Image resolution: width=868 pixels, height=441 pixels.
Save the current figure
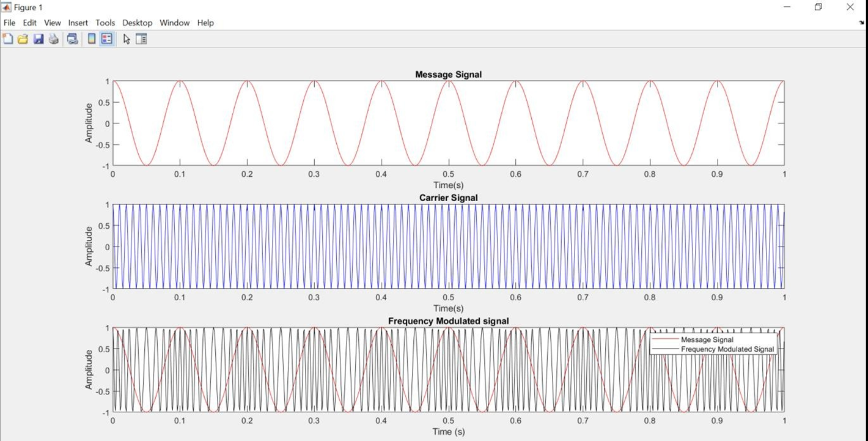[39, 39]
